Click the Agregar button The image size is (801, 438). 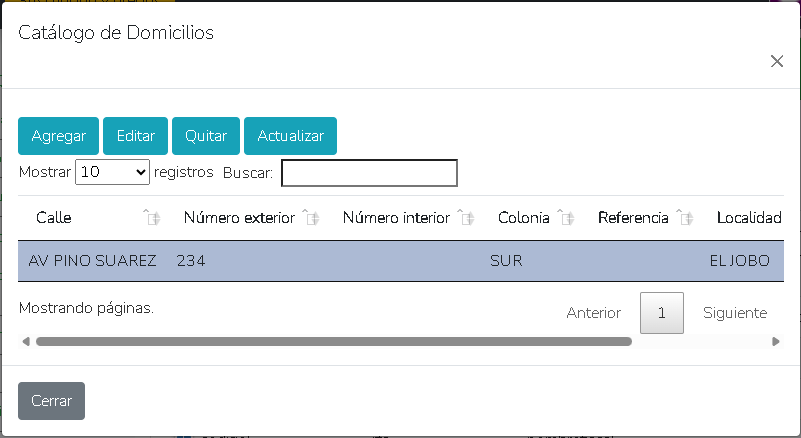pyautogui.click(x=58, y=136)
